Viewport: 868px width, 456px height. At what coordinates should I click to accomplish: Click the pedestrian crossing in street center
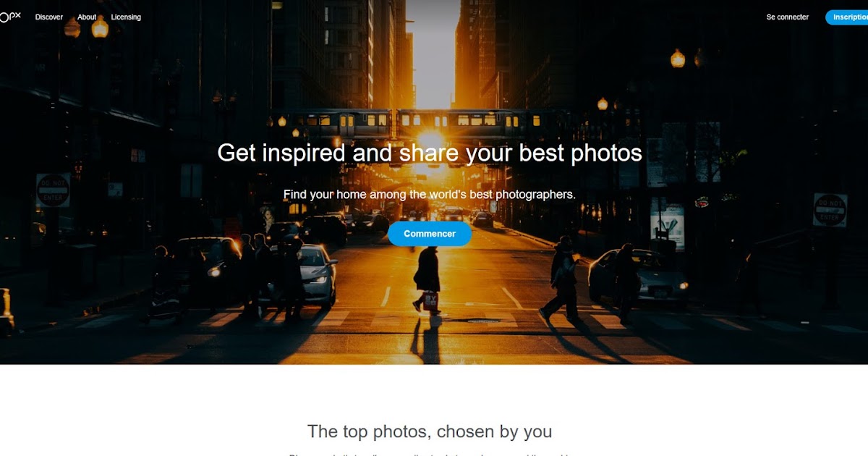point(427,280)
